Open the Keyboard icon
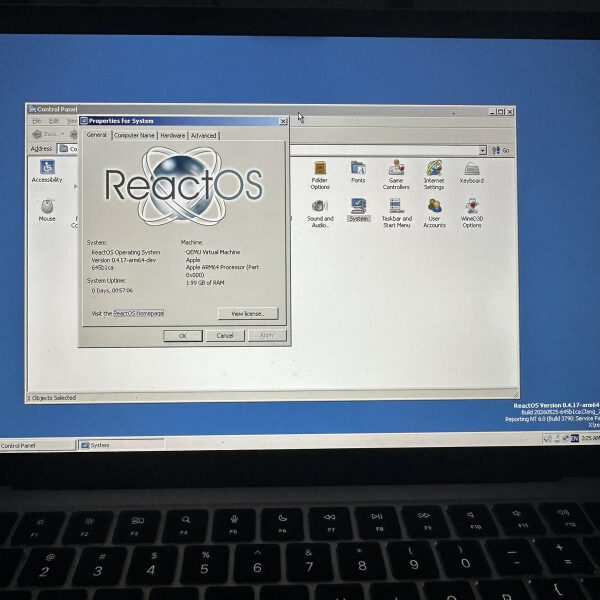The image size is (600, 600). click(472, 172)
